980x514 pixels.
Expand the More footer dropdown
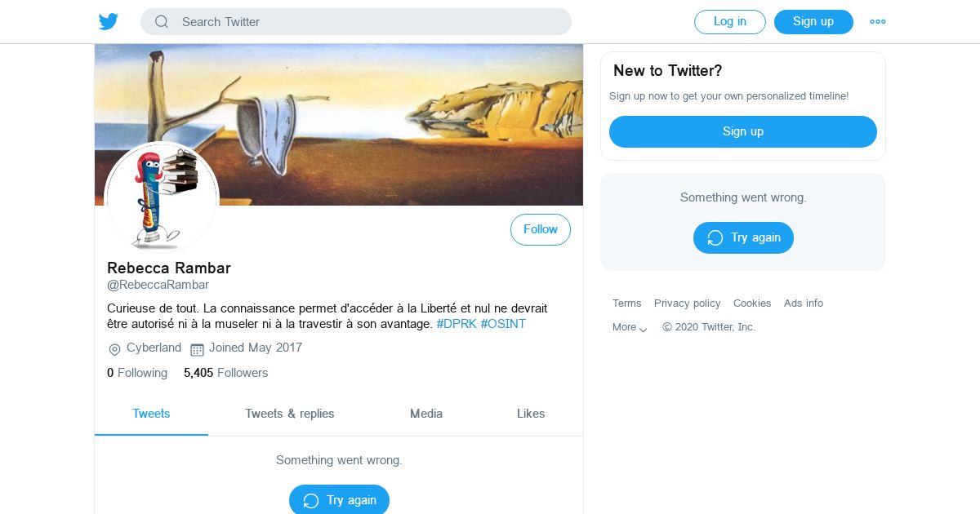(x=630, y=327)
